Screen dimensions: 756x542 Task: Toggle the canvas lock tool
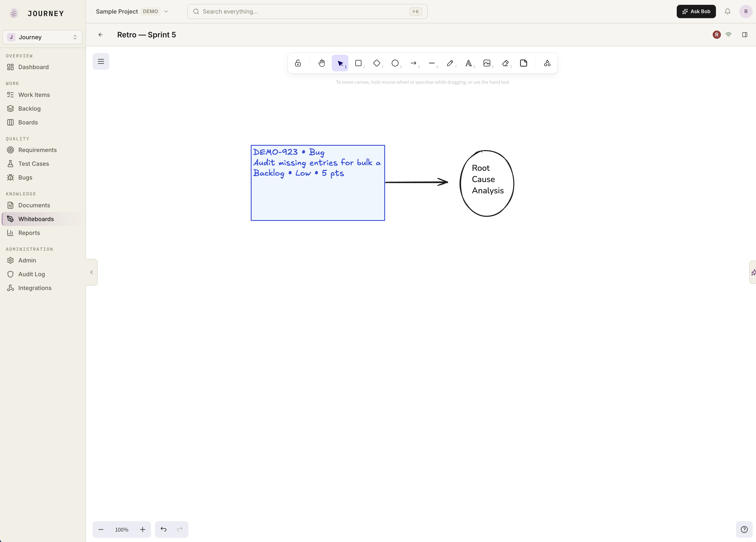pyautogui.click(x=298, y=63)
